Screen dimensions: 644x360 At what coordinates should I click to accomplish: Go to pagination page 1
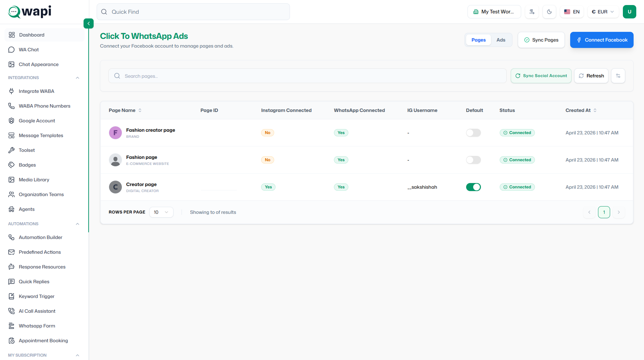point(604,212)
